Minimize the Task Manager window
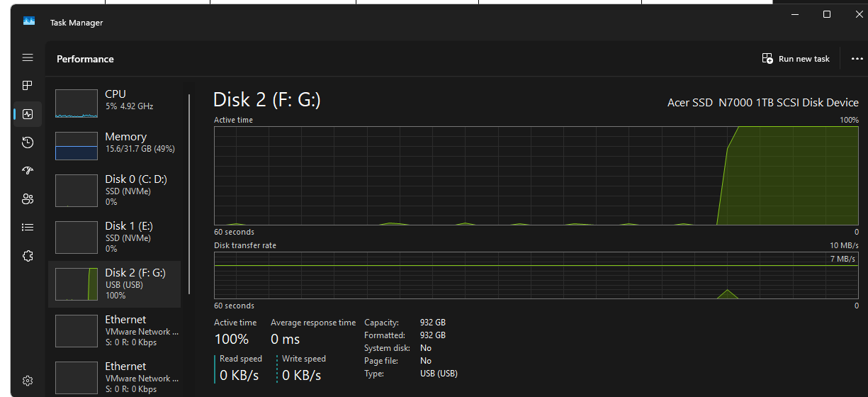868x397 pixels. pyautogui.click(x=794, y=14)
